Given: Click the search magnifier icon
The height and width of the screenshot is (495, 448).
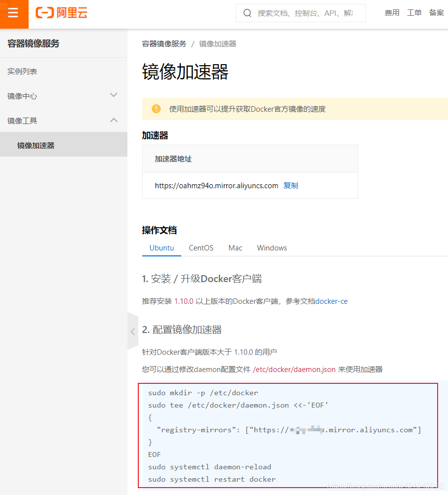Looking at the screenshot, I should point(247,13).
